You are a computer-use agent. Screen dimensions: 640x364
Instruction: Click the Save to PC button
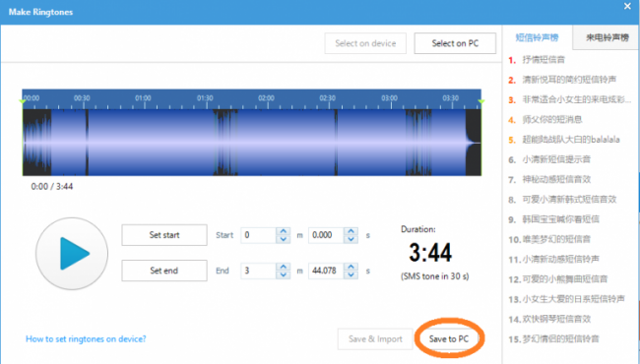(x=449, y=338)
